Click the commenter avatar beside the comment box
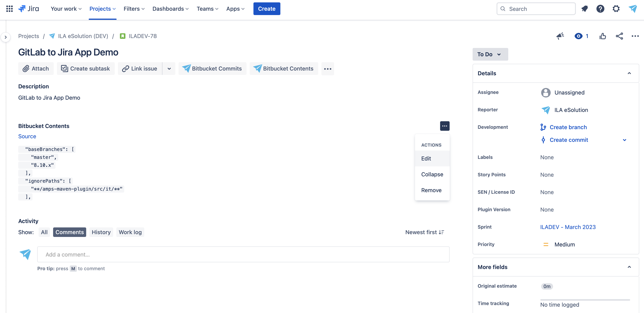Screen dimensions: 644x313 pyautogui.click(x=25, y=254)
